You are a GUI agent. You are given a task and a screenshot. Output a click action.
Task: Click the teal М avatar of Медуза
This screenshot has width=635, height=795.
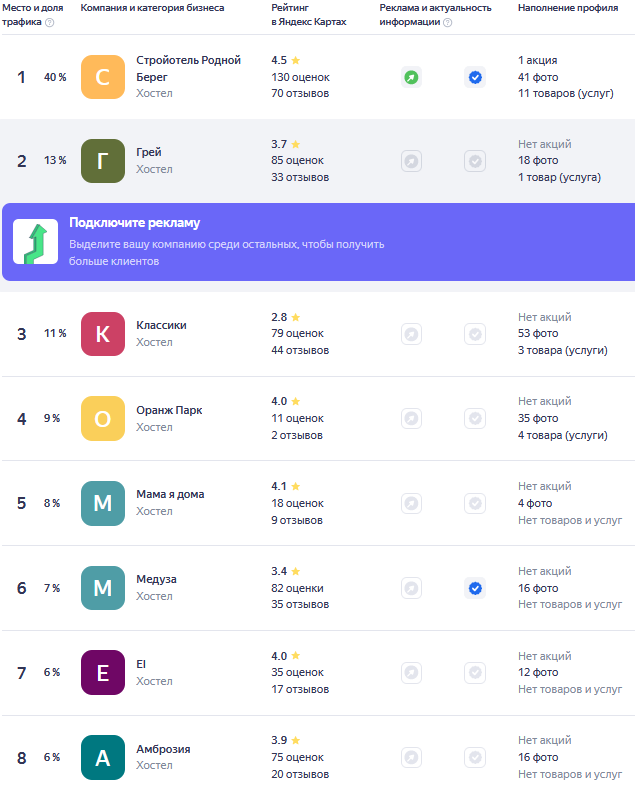click(103, 588)
